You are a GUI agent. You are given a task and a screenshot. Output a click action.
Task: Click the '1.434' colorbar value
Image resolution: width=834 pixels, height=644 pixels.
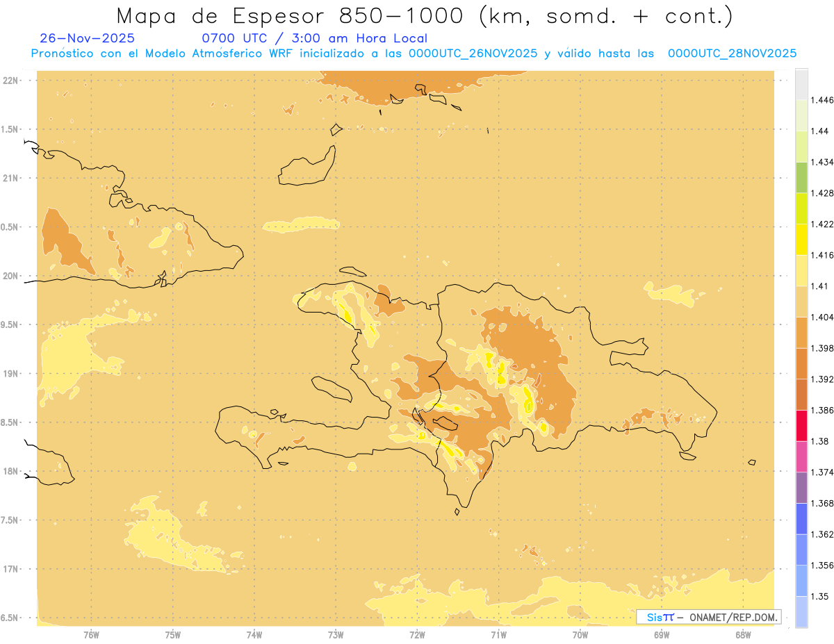[821, 162]
